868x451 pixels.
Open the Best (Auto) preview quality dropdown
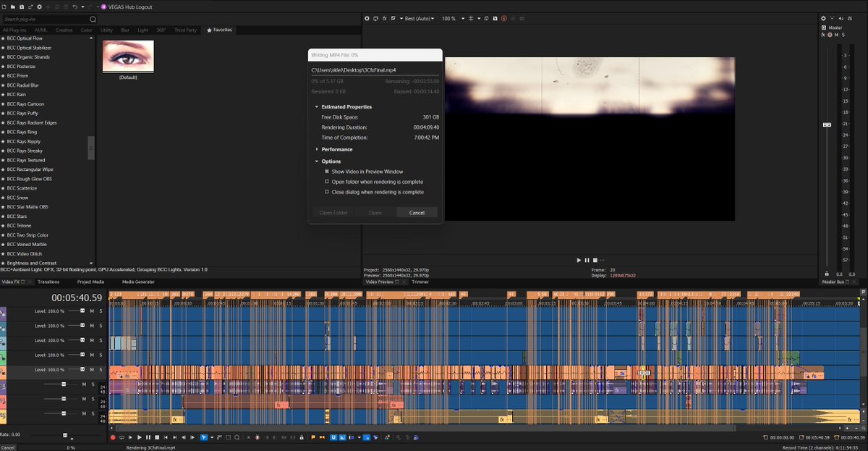[x=419, y=18]
